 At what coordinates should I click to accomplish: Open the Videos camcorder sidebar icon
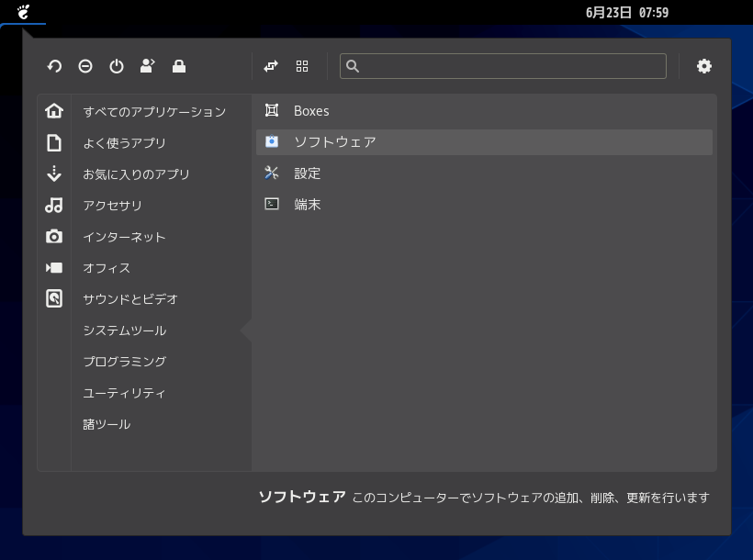pos(54,267)
